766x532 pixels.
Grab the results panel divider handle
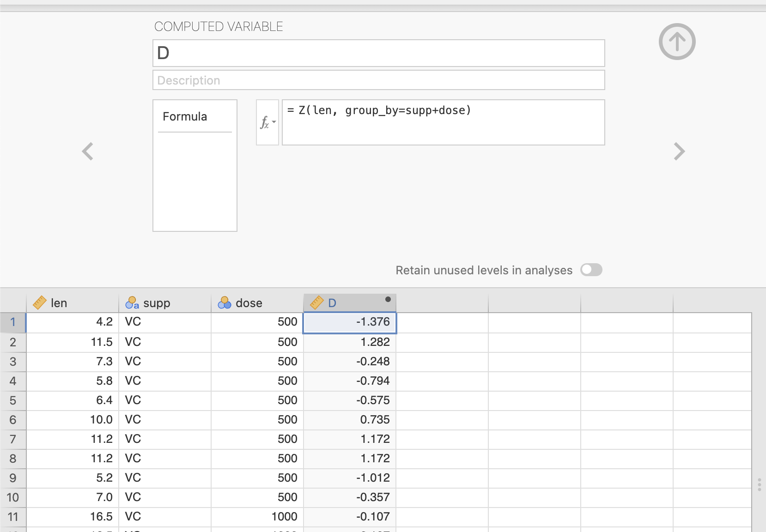click(x=759, y=484)
